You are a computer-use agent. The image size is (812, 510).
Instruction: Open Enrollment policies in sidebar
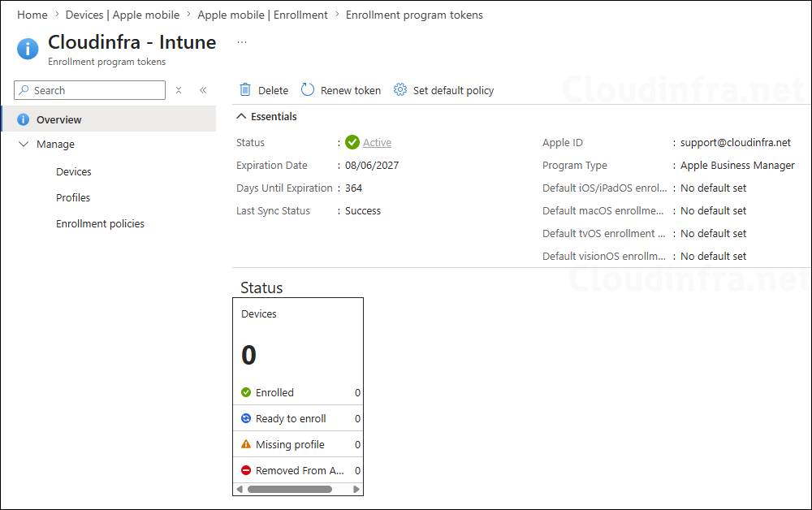(x=100, y=223)
